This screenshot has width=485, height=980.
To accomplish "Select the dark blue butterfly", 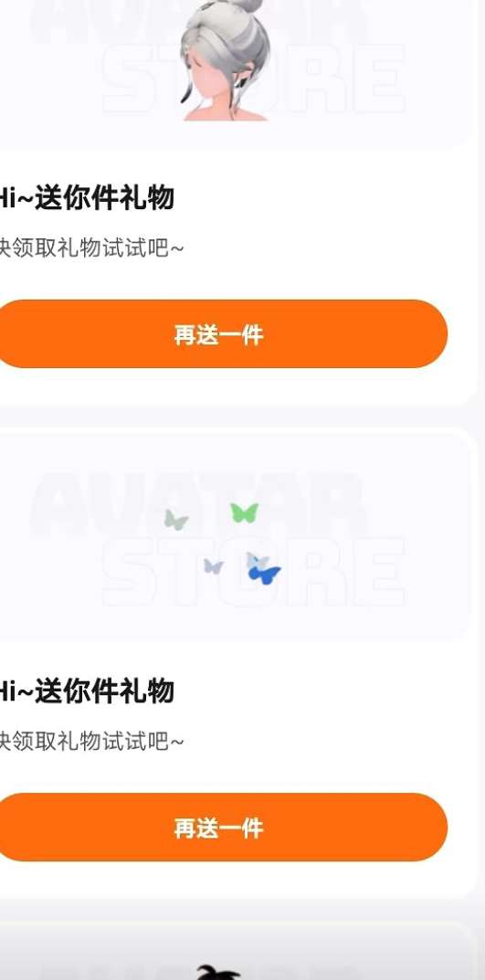I will coord(264,574).
